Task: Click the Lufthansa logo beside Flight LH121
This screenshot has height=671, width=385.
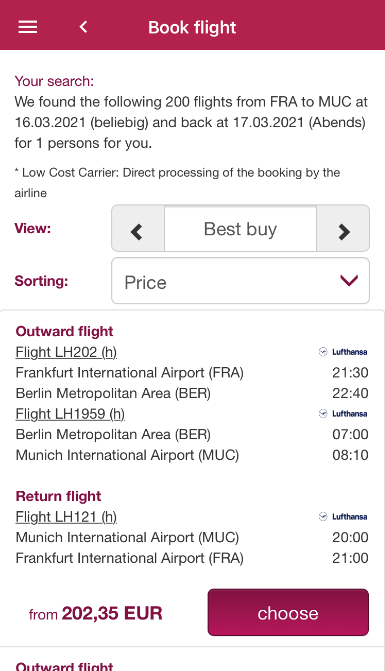Action: (x=343, y=517)
